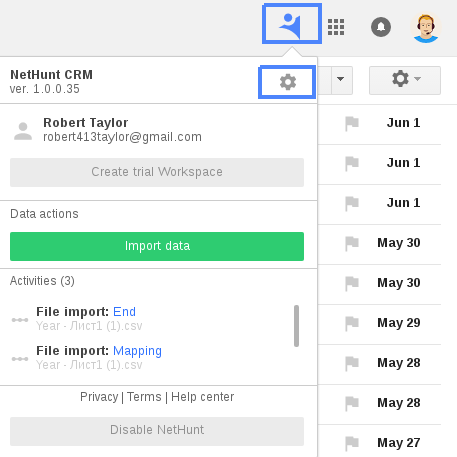This screenshot has height=457, width=457.
Task: Open the Google apps grid icon
Action: click(x=336, y=27)
